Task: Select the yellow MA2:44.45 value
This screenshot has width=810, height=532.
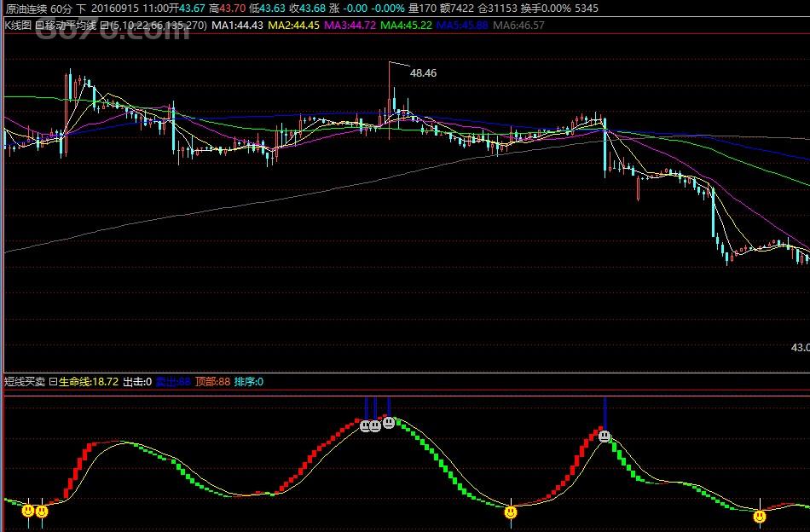Action: click(x=294, y=25)
